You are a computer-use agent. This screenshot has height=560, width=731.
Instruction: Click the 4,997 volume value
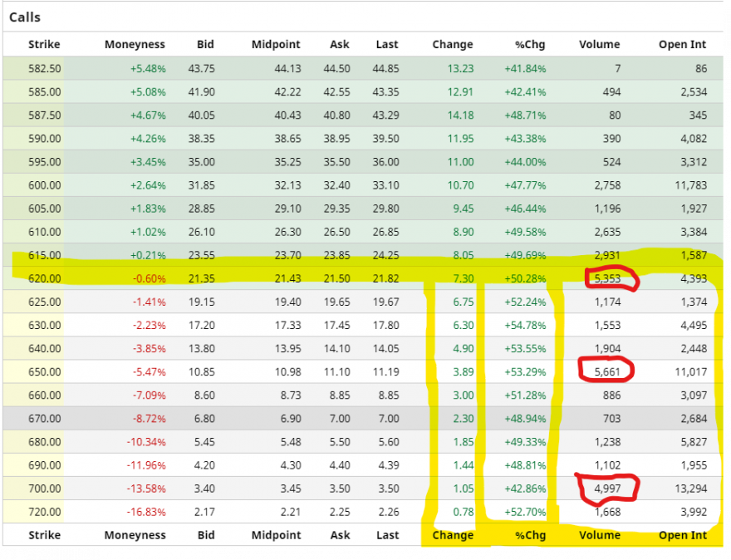(607, 489)
